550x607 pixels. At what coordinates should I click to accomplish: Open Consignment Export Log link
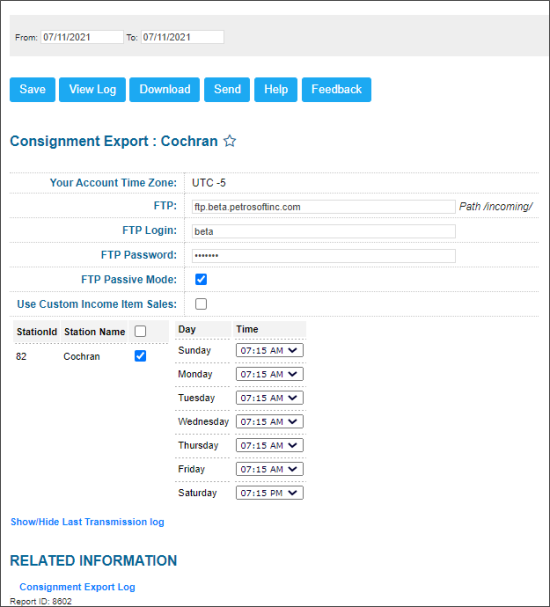(77, 587)
